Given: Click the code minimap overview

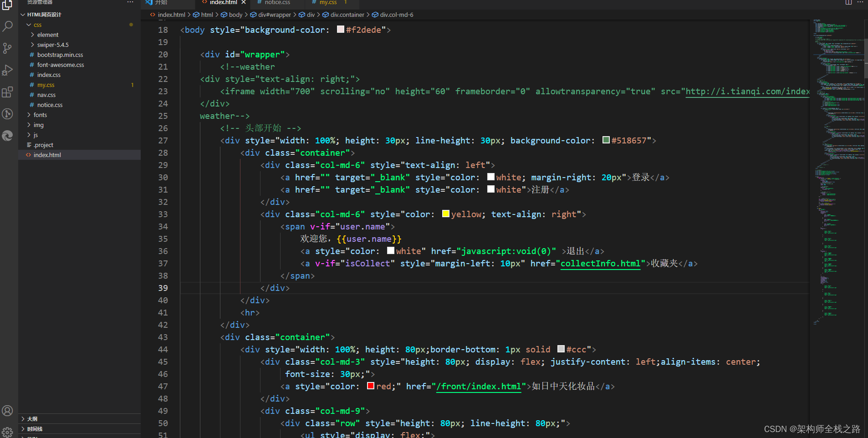Looking at the screenshot, I should (x=838, y=173).
